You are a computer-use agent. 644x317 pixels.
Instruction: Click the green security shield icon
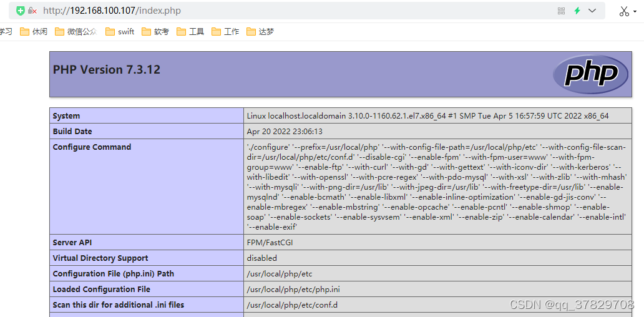click(x=21, y=11)
